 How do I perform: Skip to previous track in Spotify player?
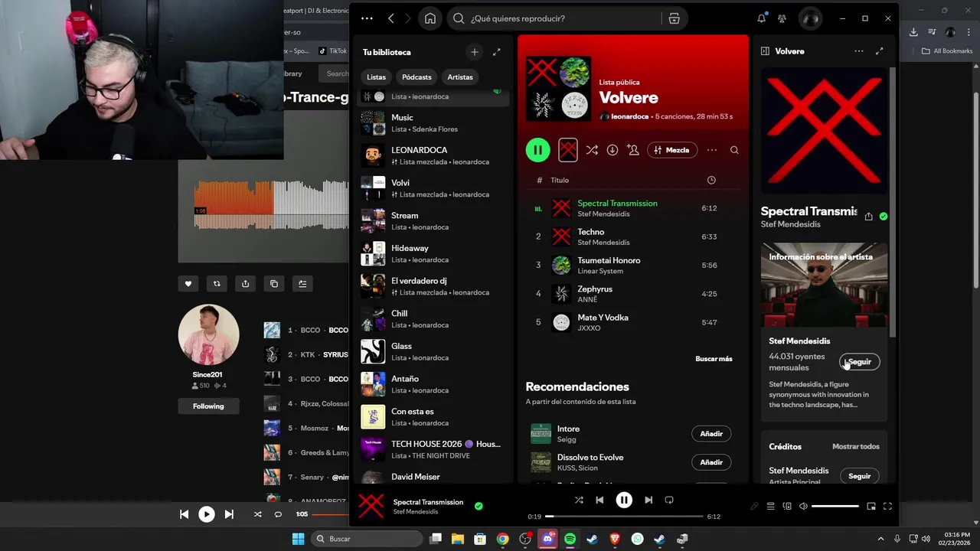599,500
